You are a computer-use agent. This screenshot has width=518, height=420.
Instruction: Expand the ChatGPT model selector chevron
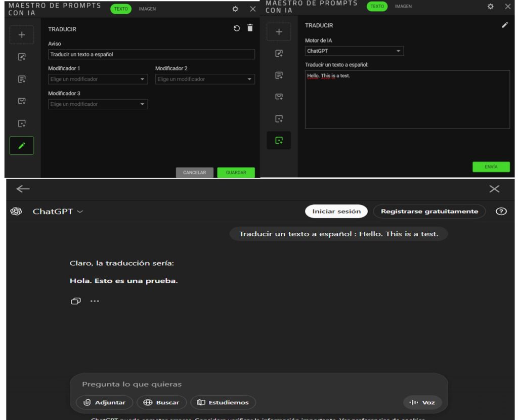tap(80, 212)
